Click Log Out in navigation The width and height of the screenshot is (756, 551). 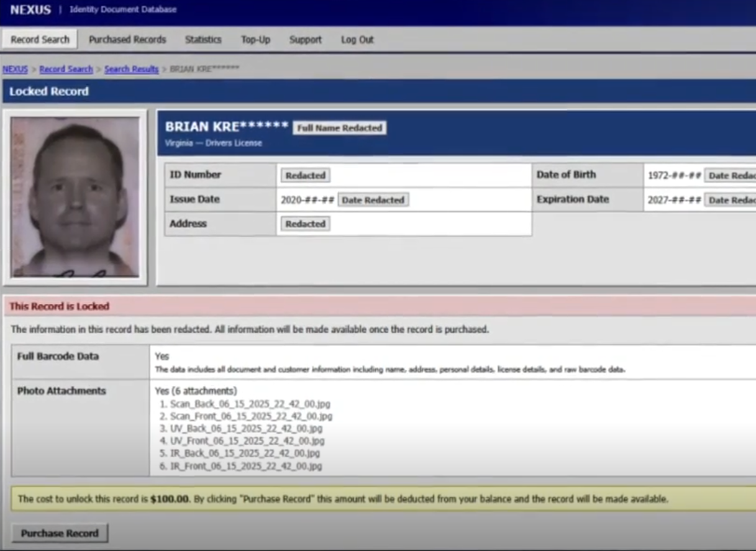[x=357, y=40]
